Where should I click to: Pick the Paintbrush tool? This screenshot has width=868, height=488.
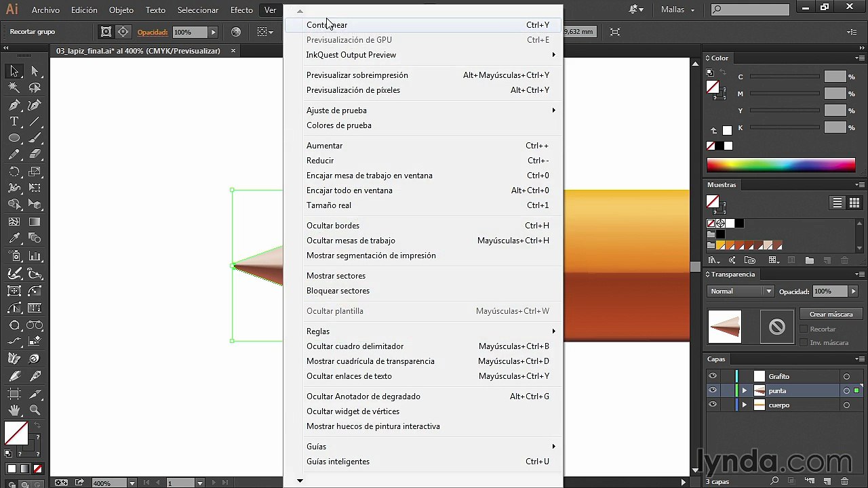point(35,138)
